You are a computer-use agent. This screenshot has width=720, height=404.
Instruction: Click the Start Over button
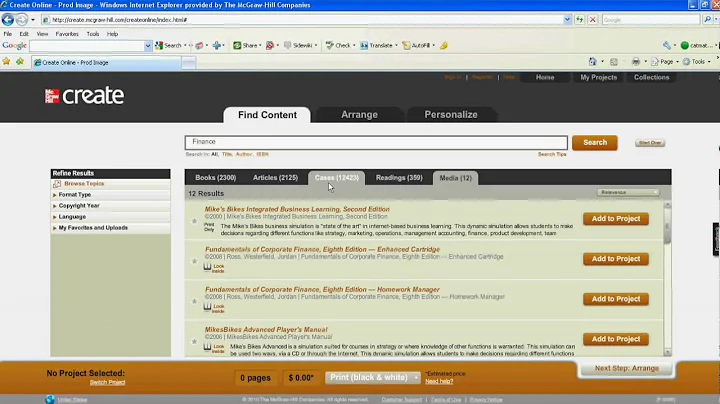click(x=650, y=143)
